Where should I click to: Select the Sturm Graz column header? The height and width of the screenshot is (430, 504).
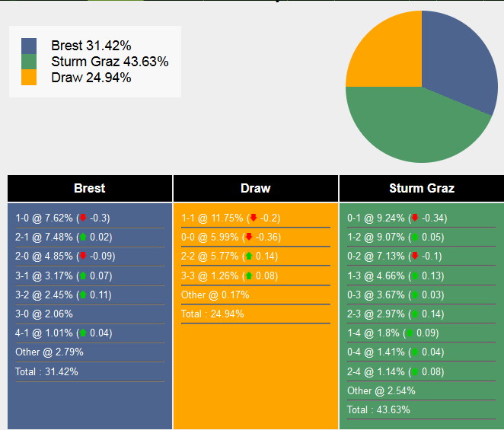(x=421, y=188)
